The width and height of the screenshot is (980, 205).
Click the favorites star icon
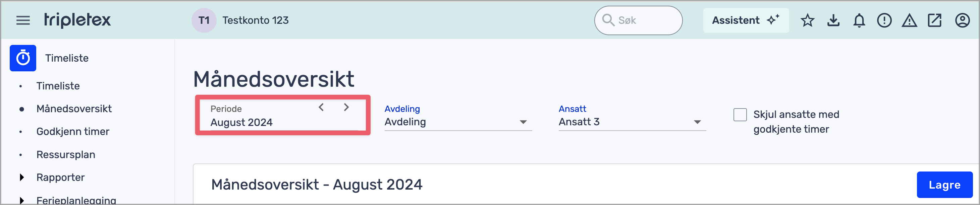(x=807, y=20)
